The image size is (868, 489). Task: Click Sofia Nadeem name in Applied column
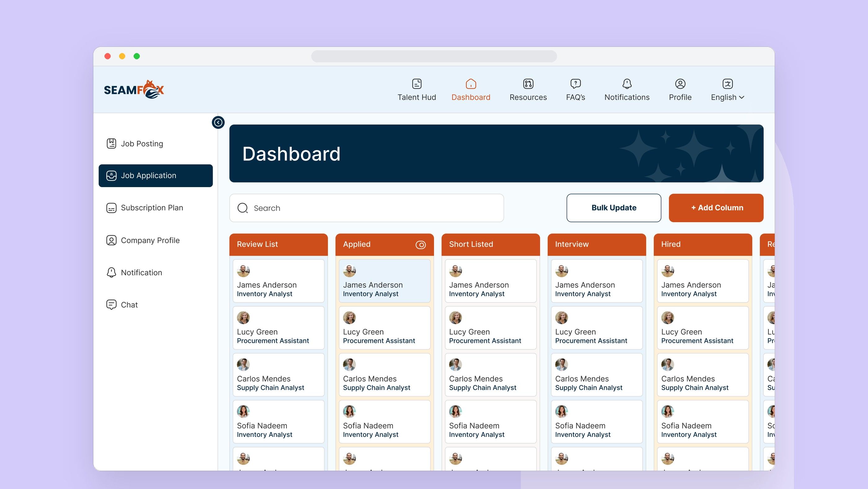(x=368, y=426)
